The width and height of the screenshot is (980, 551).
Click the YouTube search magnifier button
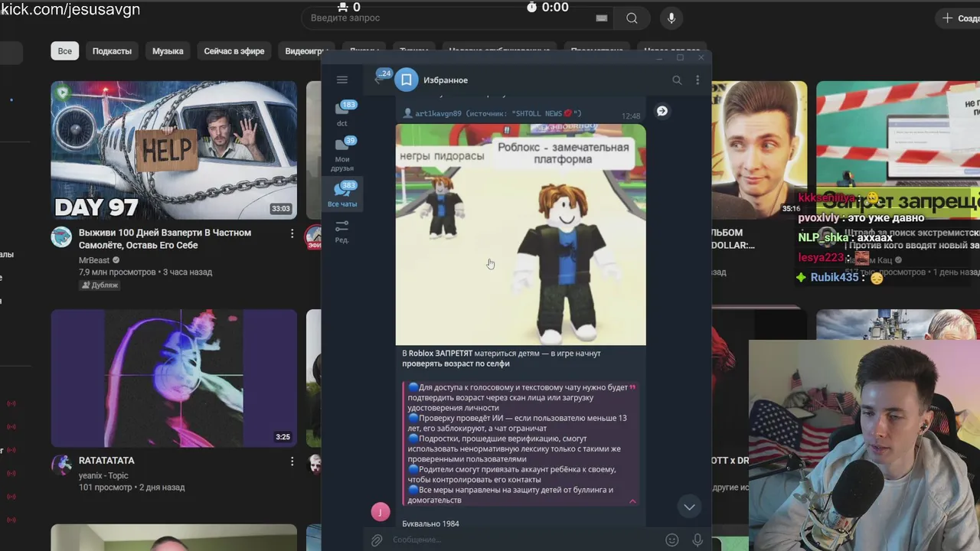click(x=632, y=18)
